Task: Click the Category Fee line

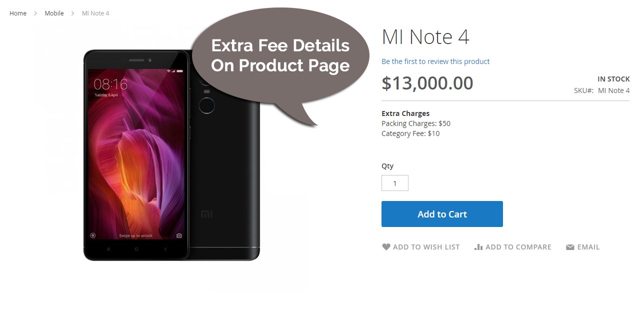Action: pos(410,133)
